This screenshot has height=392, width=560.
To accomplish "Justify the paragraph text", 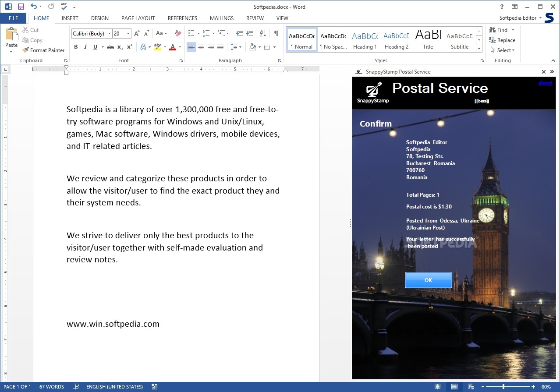I will tap(220, 47).
